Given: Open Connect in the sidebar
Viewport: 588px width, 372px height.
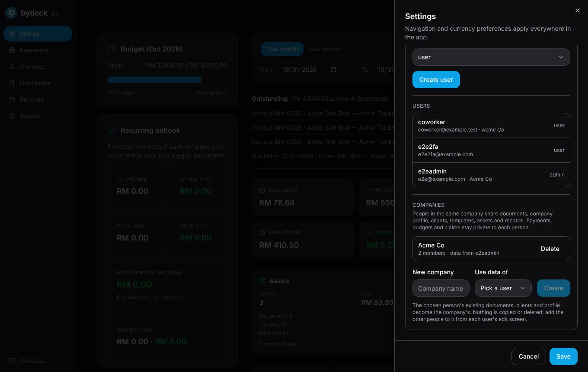Looking at the screenshot, I should click(38, 67).
